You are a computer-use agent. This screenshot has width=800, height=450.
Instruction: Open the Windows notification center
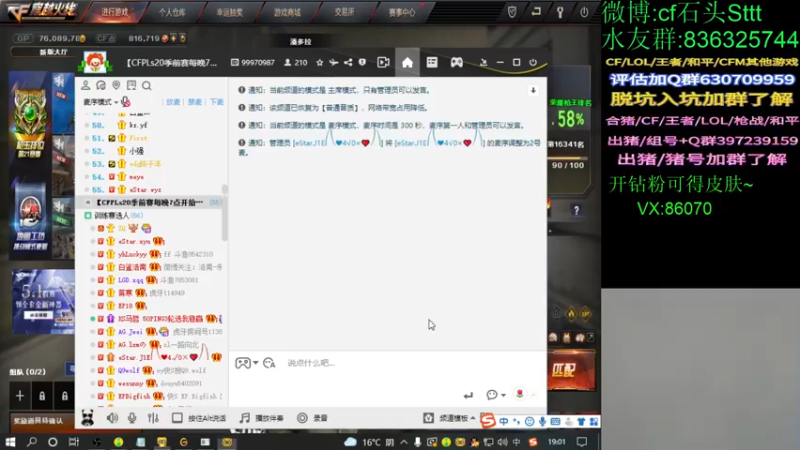click(x=582, y=442)
